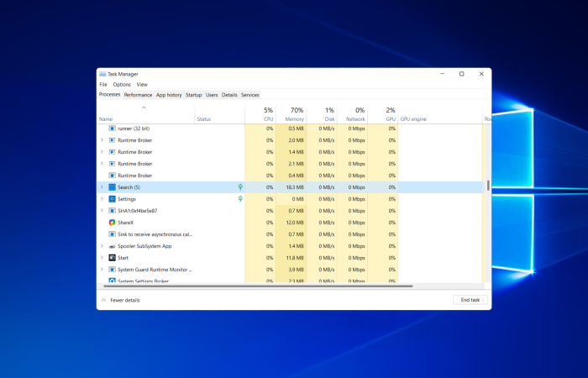Image resolution: width=588 pixels, height=378 pixels.
Task: Expand the System Guard Runtime Monitor entry
Action: [x=102, y=270]
